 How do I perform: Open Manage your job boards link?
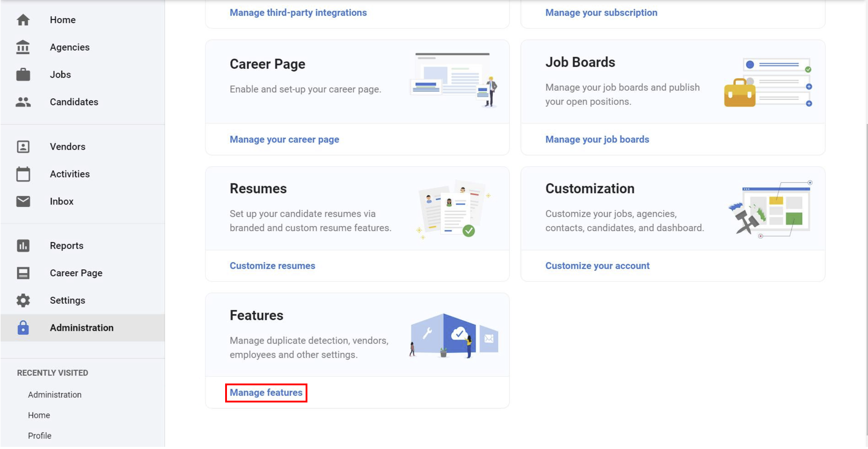point(597,140)
